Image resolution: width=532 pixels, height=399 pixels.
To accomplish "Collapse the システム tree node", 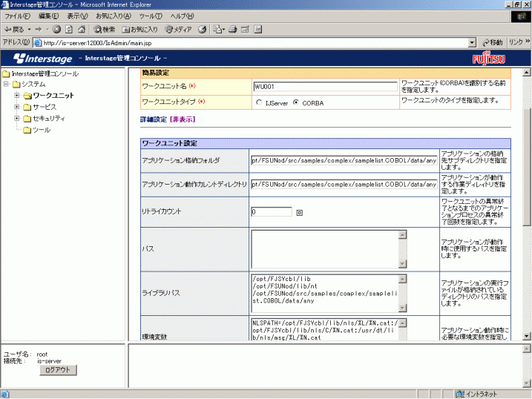I will coord(6,84).
